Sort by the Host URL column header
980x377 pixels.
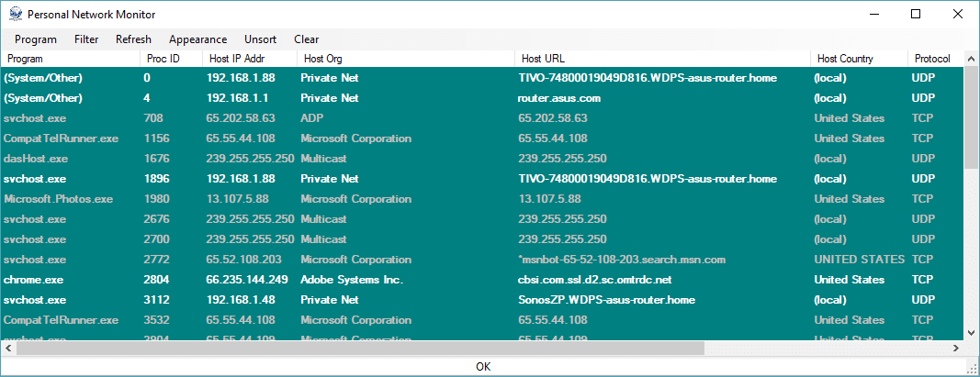point(663,59)
